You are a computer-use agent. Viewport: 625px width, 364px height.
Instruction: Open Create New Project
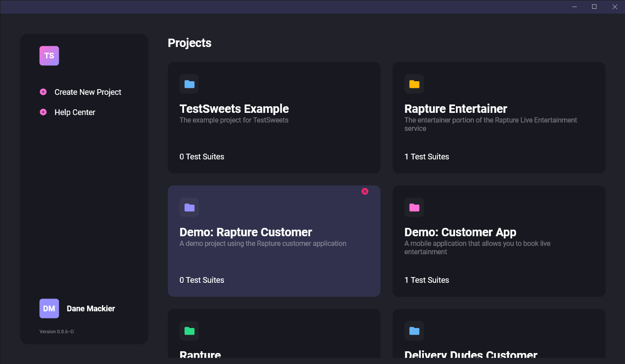88,92
